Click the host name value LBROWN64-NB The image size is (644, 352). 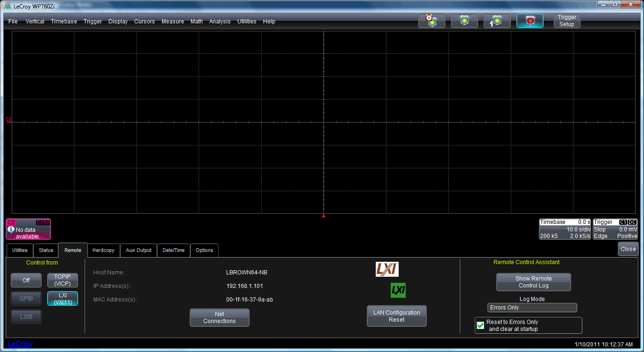coord(247,273)
